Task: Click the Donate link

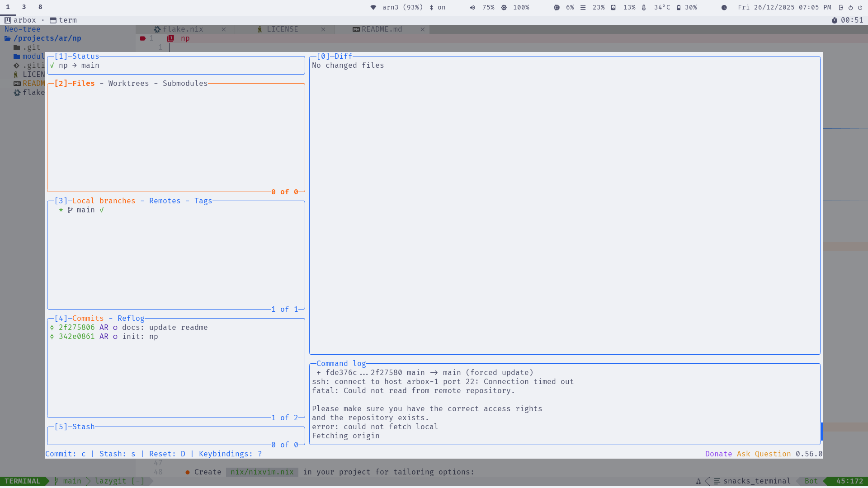Action: coord(718,454)
